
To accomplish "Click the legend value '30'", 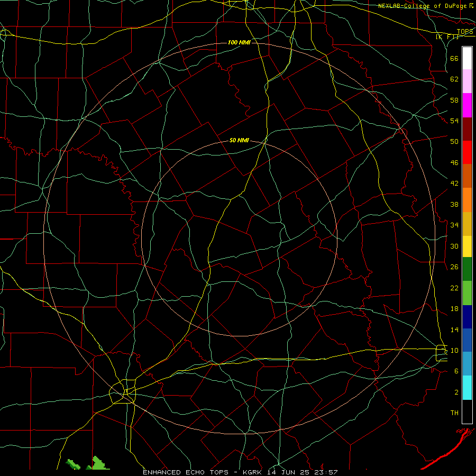I will [x=454, y=246].
